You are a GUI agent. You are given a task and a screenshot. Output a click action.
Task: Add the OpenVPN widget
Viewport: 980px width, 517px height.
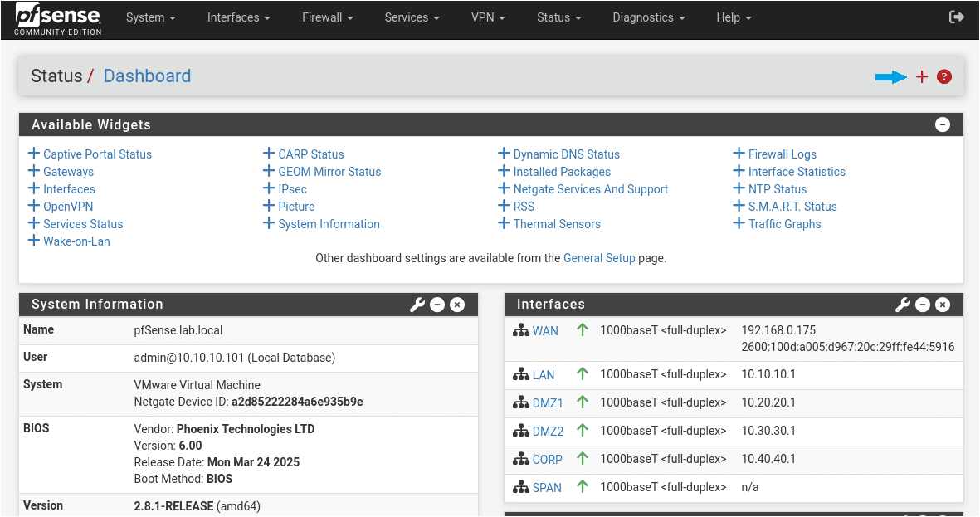[61, 207]
